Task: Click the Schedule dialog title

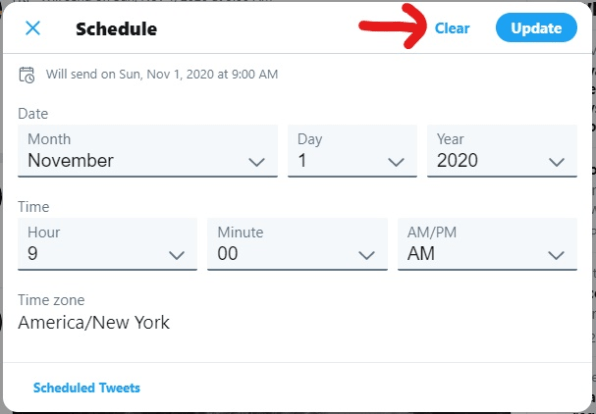Action: point(116,29)
